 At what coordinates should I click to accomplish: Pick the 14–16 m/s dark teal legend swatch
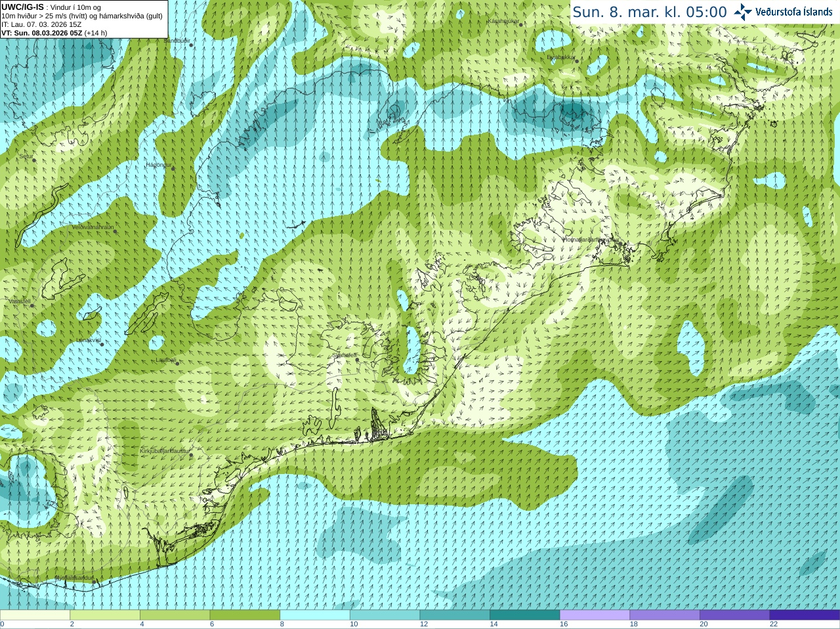tap(525, 615)
